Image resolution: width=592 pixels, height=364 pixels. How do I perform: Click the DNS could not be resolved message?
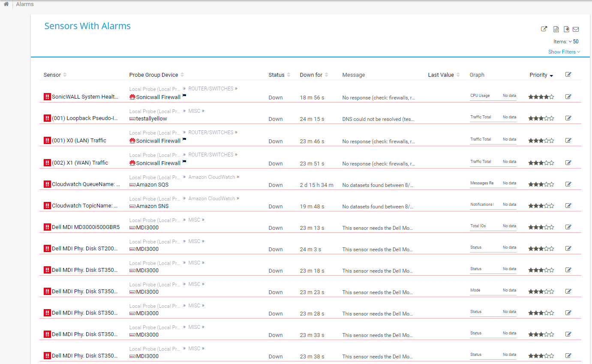pyautogui.click(x=379, y=119)
